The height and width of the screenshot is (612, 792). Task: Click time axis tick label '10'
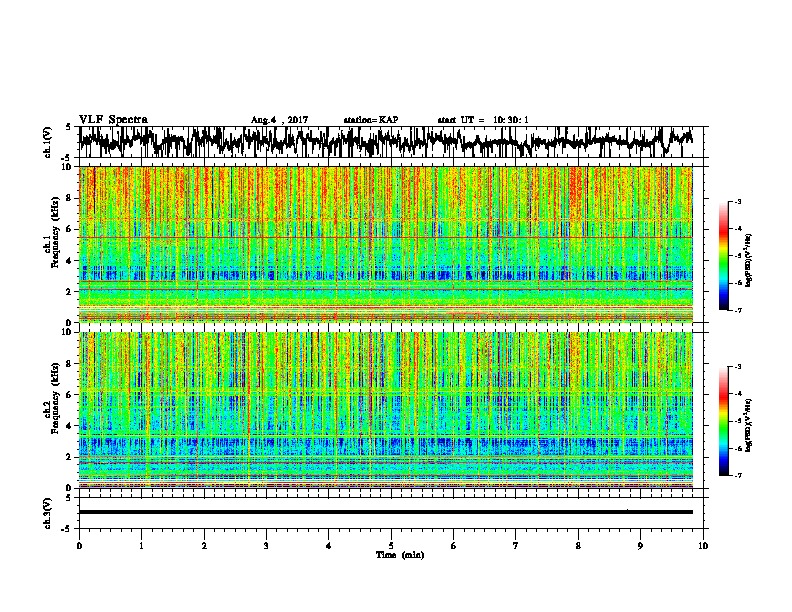(x=703, y=546)
